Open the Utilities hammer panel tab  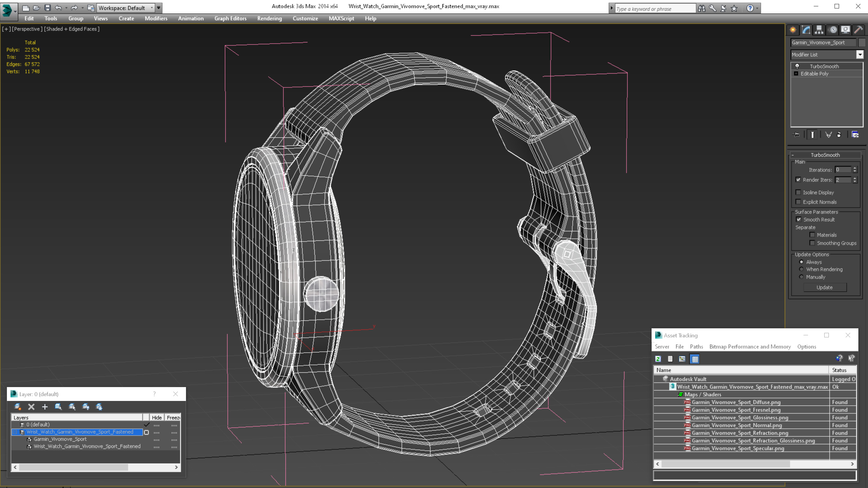click(x=859, y=30)
